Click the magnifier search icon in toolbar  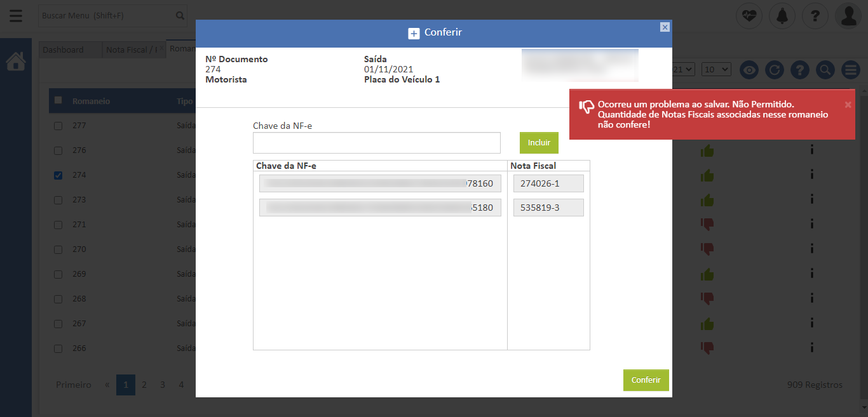(825, 70)
